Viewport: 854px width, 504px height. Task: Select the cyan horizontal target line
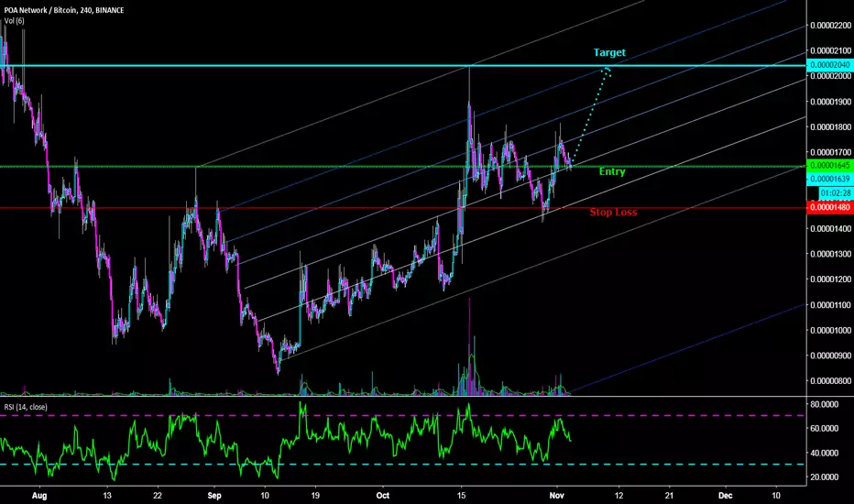[x=403, y=66]
